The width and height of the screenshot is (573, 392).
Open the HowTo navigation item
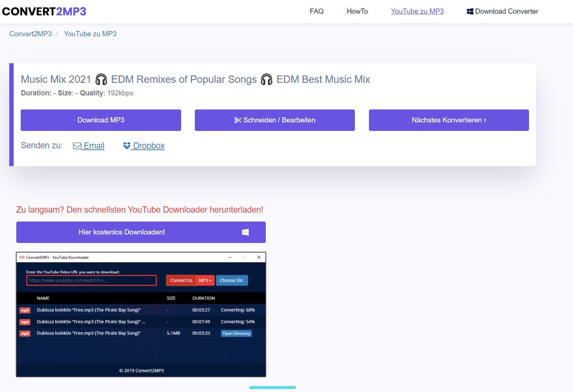coord(357,11)
